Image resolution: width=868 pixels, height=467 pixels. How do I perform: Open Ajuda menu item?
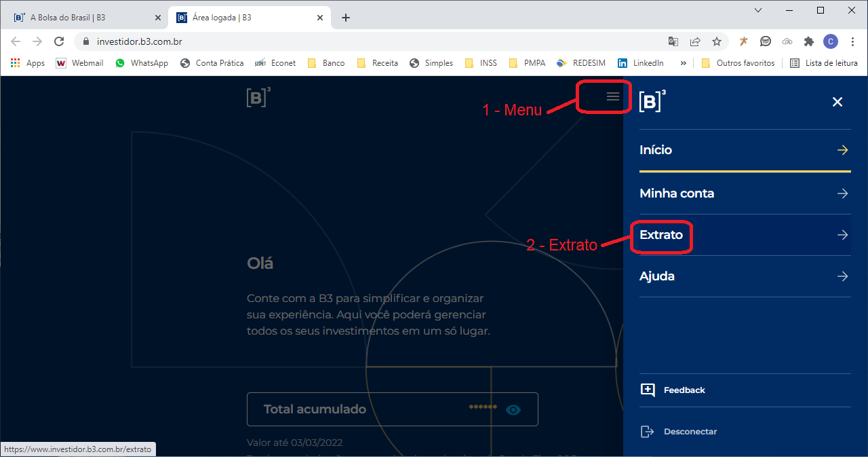[745, 276]
